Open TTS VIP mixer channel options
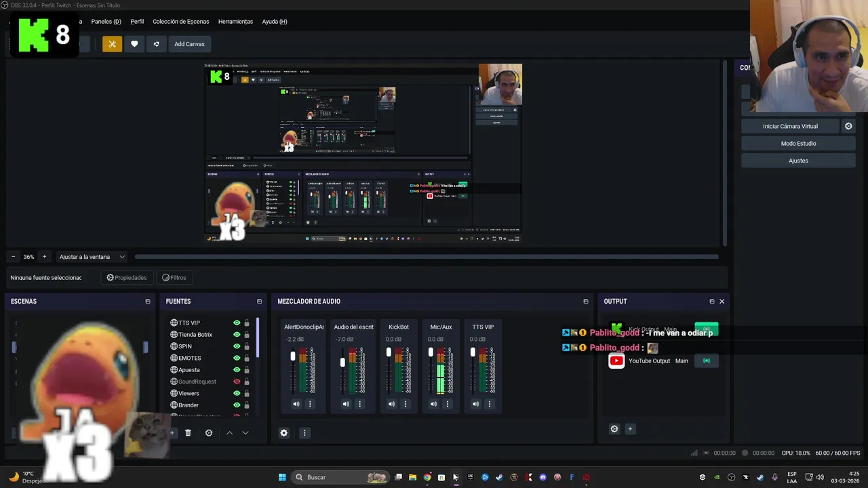Image resolution: width=868 pixels, height=488 pixels. tap(489, 404)
